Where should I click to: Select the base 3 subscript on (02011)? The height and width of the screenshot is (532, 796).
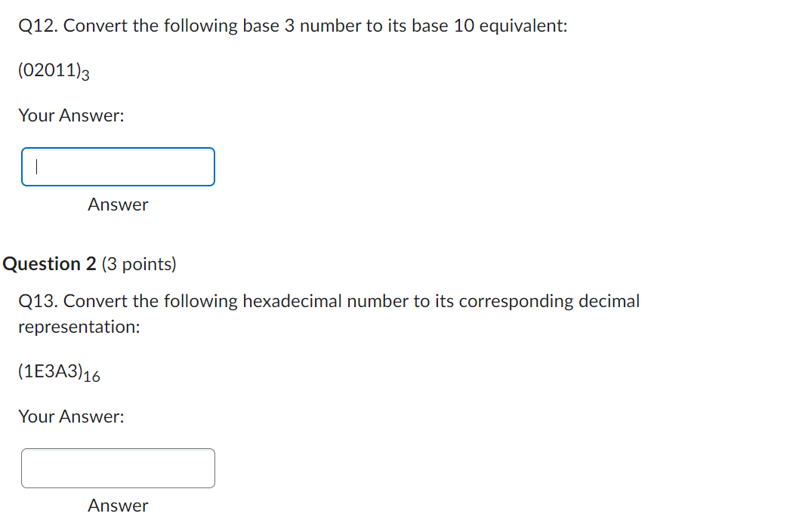(85, 77)
